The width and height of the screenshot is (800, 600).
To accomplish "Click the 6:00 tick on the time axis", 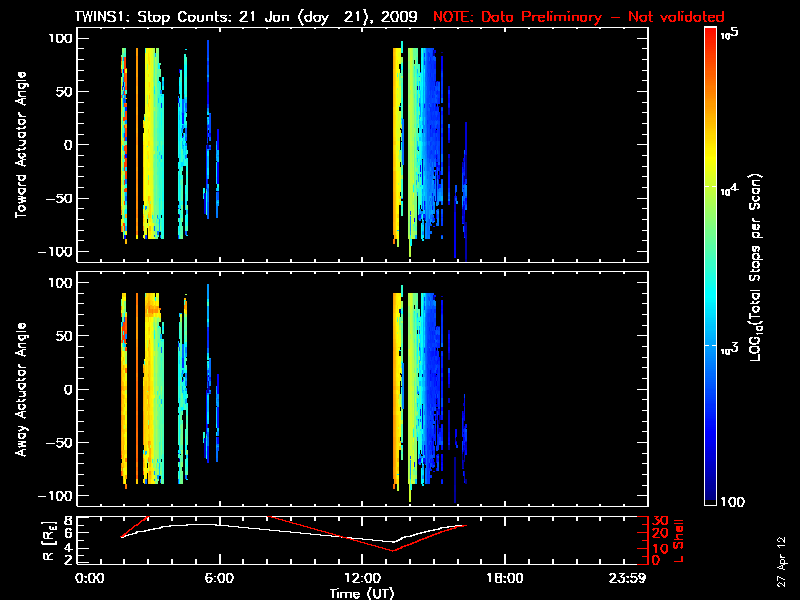I will [219, 579].
